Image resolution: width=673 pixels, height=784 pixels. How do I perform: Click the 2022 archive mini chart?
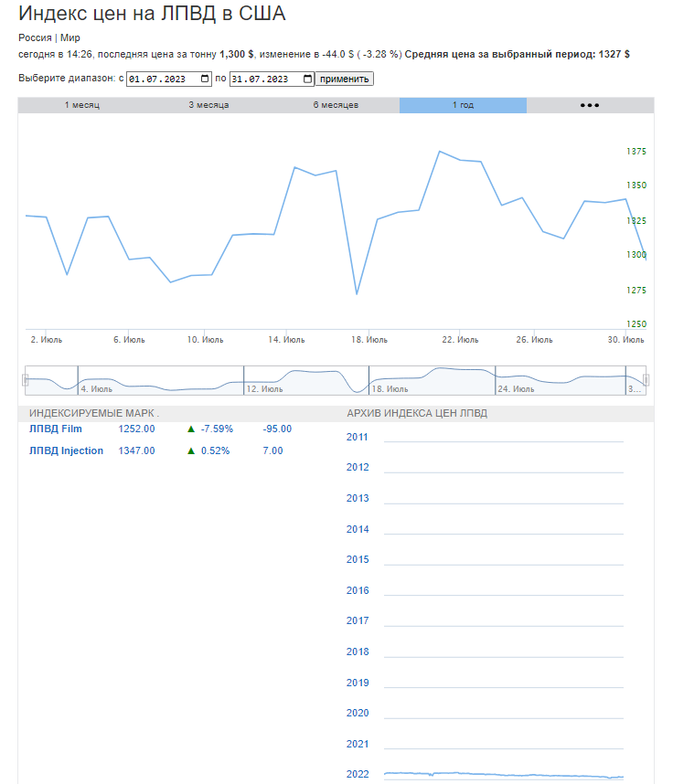pyautogui.click(x=504, y=775)
